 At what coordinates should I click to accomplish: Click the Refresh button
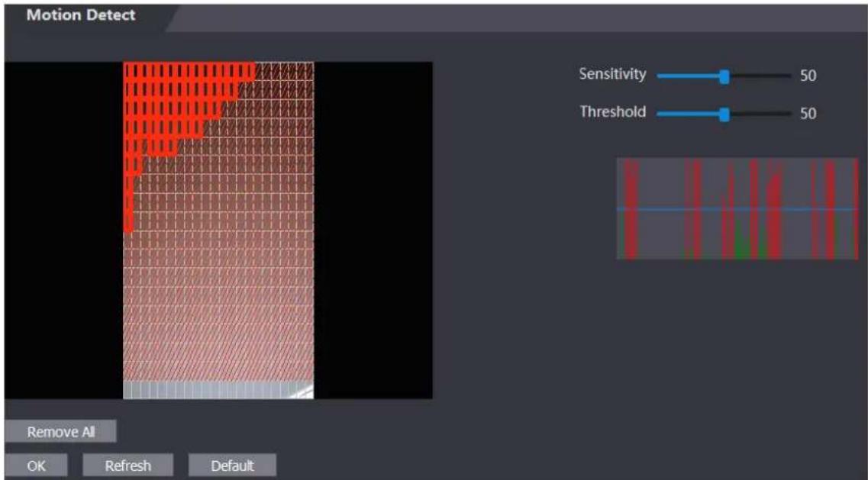pos(128,466)
